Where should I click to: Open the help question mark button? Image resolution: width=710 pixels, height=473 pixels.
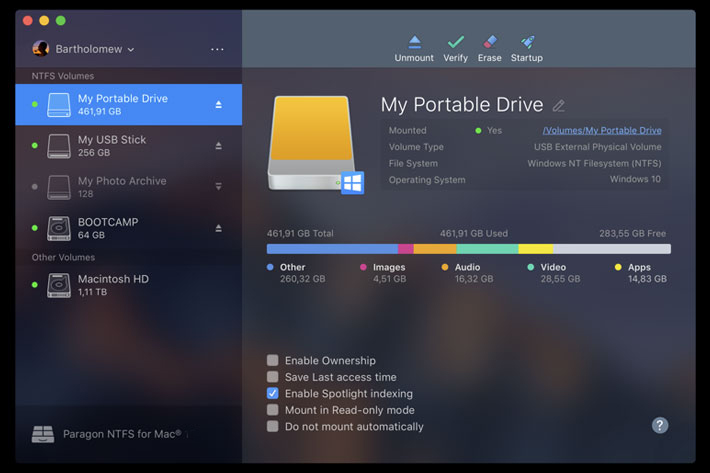point(660,425)
